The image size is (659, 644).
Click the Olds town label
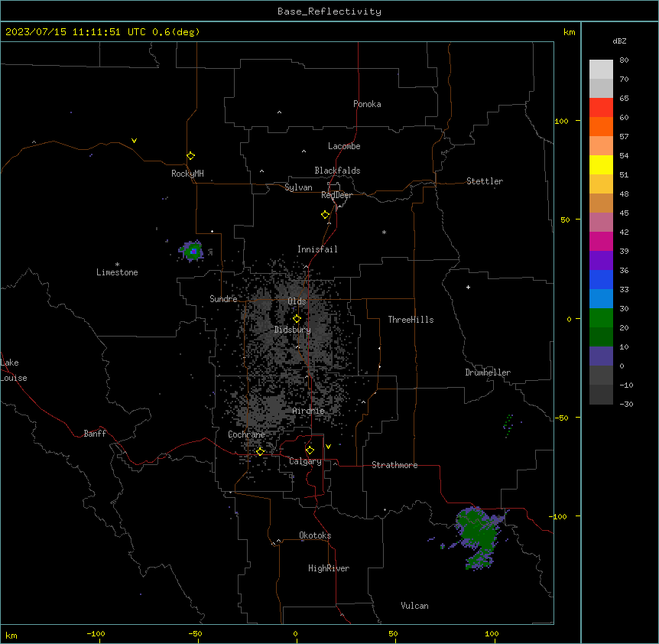297,301
